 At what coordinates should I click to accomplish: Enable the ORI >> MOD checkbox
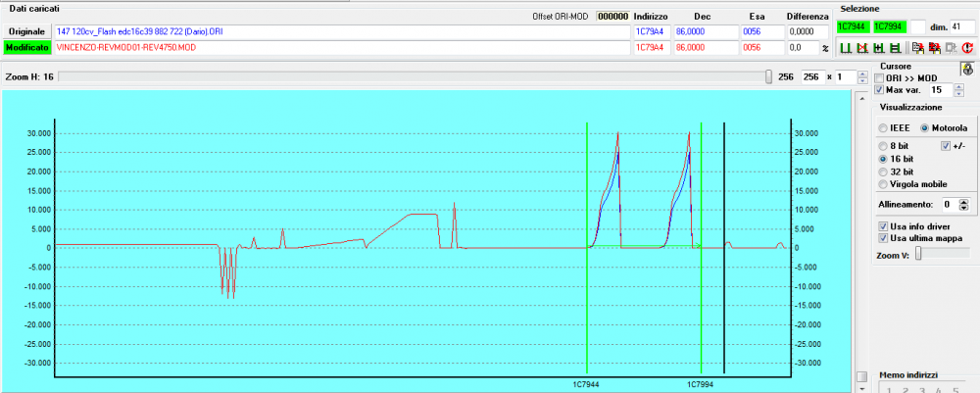point(879,77)
